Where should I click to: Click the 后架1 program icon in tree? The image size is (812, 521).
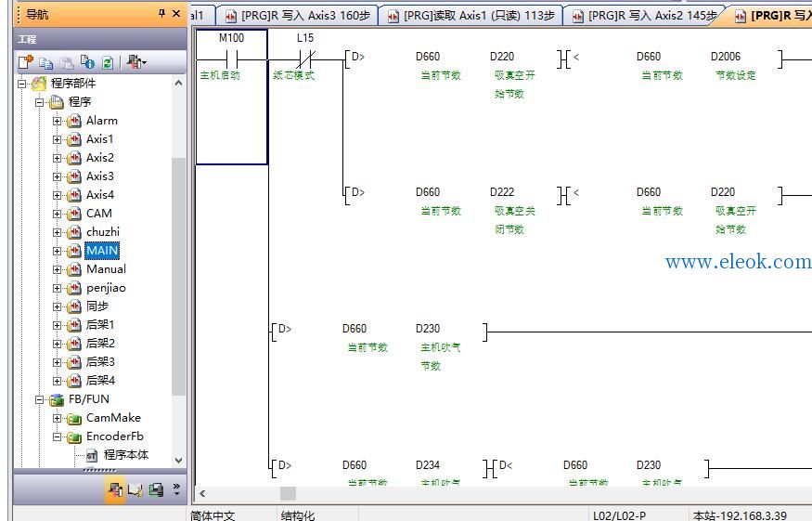(x=74, y=326)
